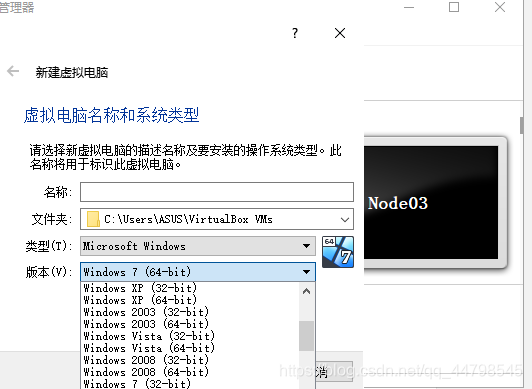Focus the 名称 name input field

[x=217, y=192]
